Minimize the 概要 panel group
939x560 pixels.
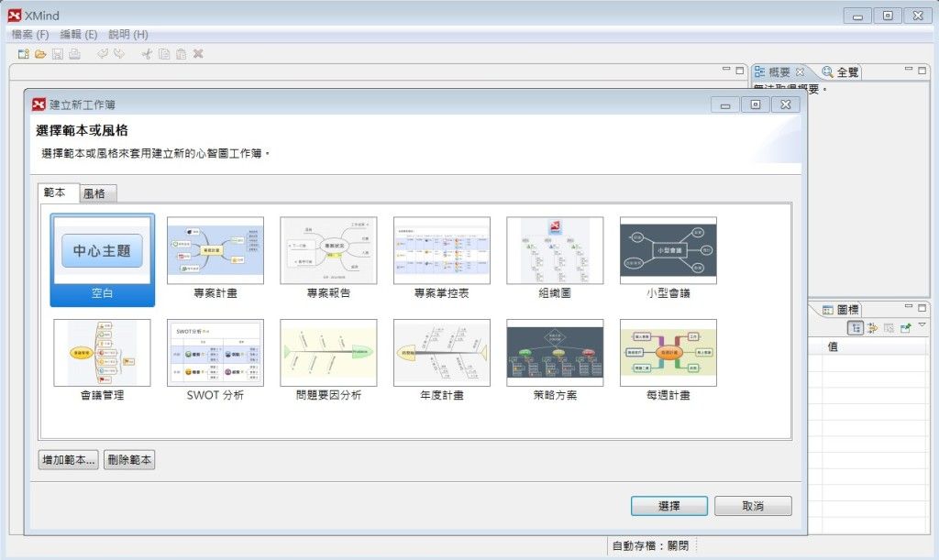(x=909, y=70)
